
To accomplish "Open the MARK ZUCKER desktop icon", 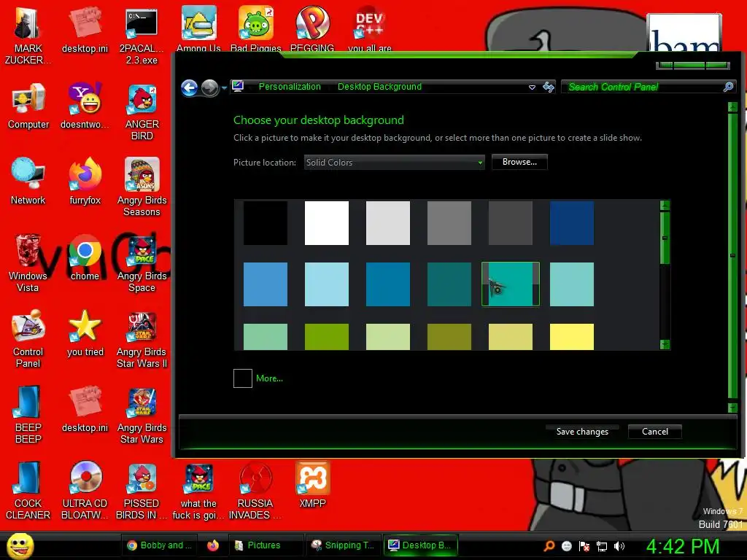I will [28, 35].
